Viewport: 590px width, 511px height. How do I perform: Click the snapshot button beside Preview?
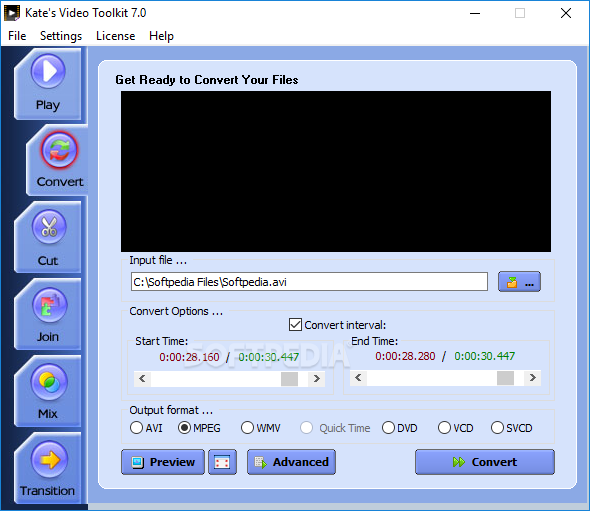click(x=222, y=462)
